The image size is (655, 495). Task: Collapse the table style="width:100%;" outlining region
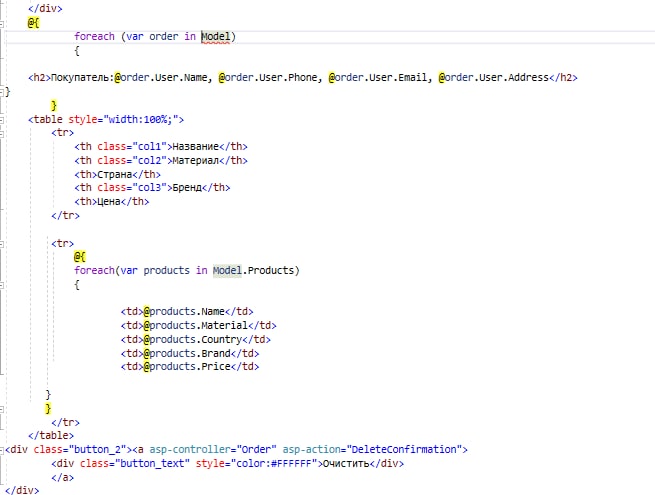coord(2,120)
